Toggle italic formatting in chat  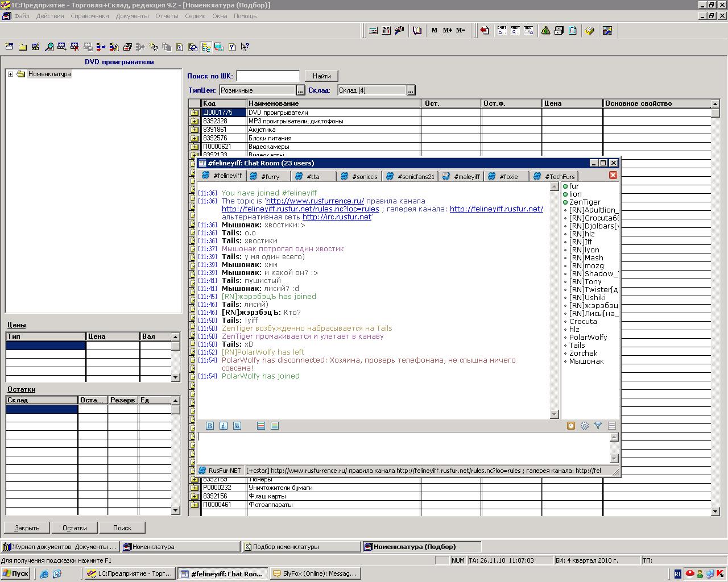224,426
